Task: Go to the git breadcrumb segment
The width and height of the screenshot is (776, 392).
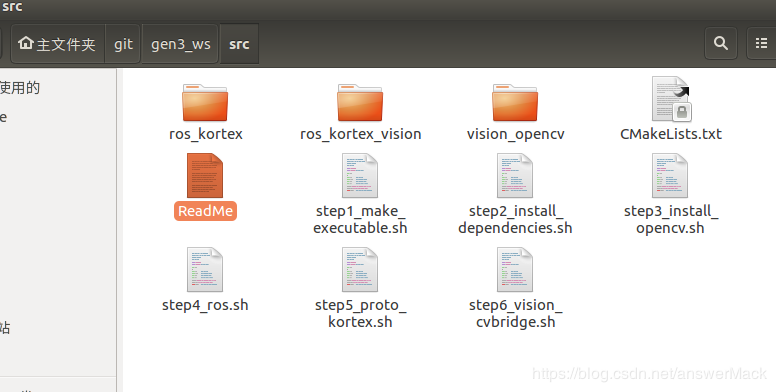Action: click(123, 44)
